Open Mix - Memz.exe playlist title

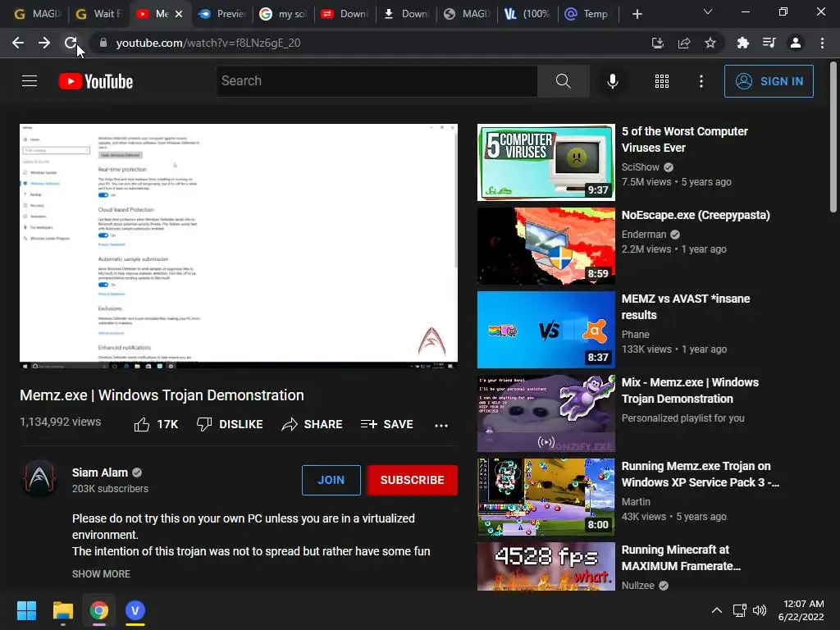pyautogui.click(x=690, y=390)
